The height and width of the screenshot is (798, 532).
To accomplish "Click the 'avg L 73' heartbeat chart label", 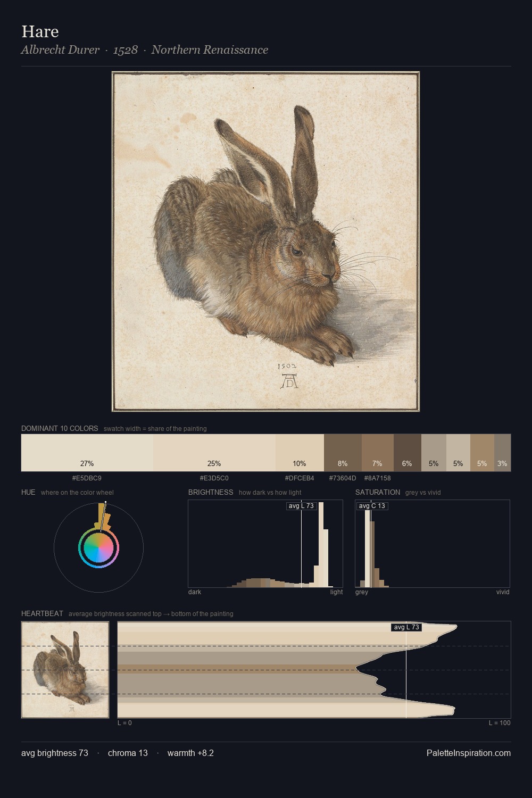I will (x=406, y=627).
